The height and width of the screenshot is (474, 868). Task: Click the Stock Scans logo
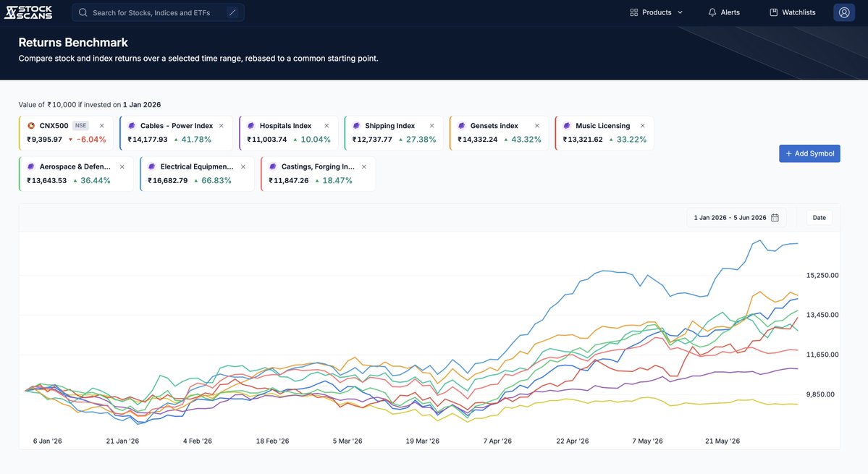coord(28,12)
